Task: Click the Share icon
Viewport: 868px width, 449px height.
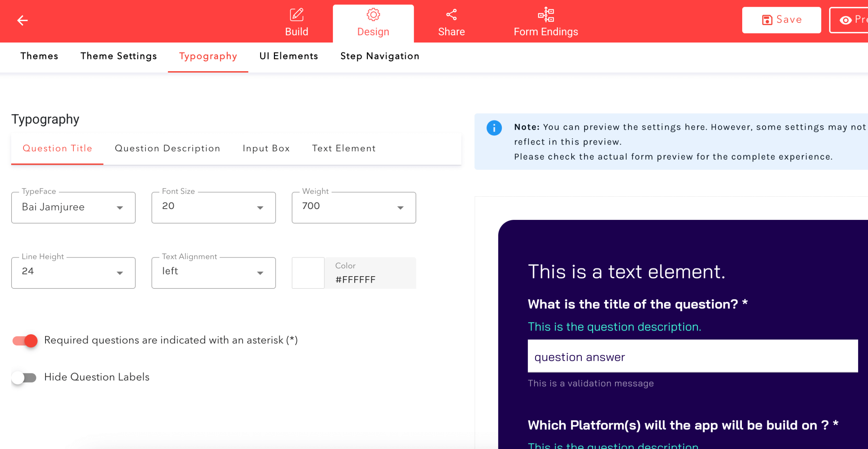Action: click(451, 15)
